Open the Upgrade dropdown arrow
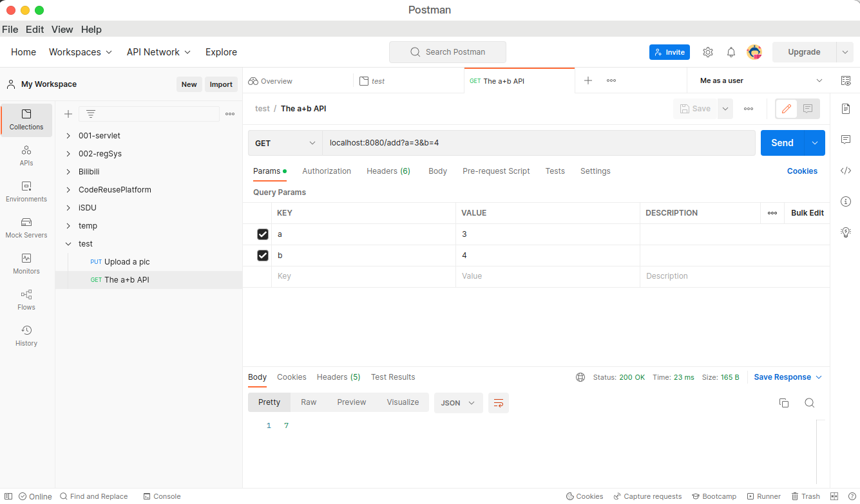The image size is (860, 504). pos(845,52)
